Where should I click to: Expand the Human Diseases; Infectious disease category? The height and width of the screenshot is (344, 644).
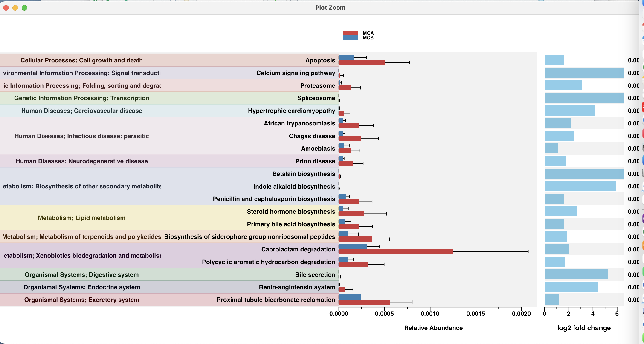click(x=81, y=136)
